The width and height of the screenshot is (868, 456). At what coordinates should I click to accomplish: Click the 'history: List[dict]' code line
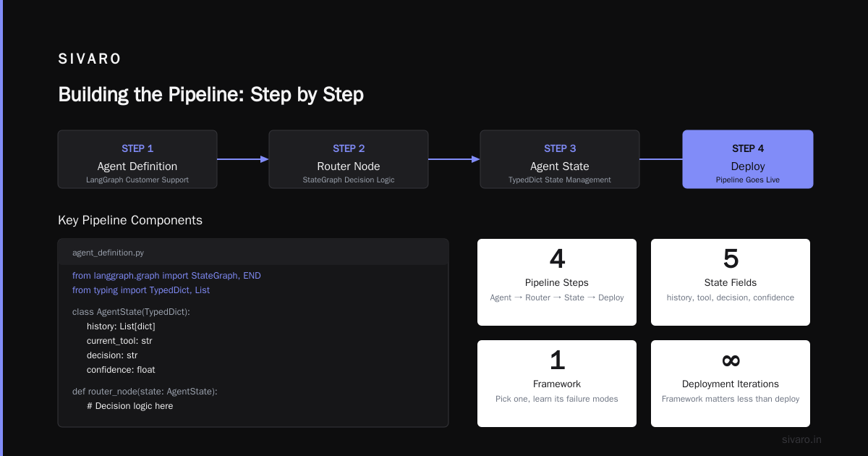121,326
